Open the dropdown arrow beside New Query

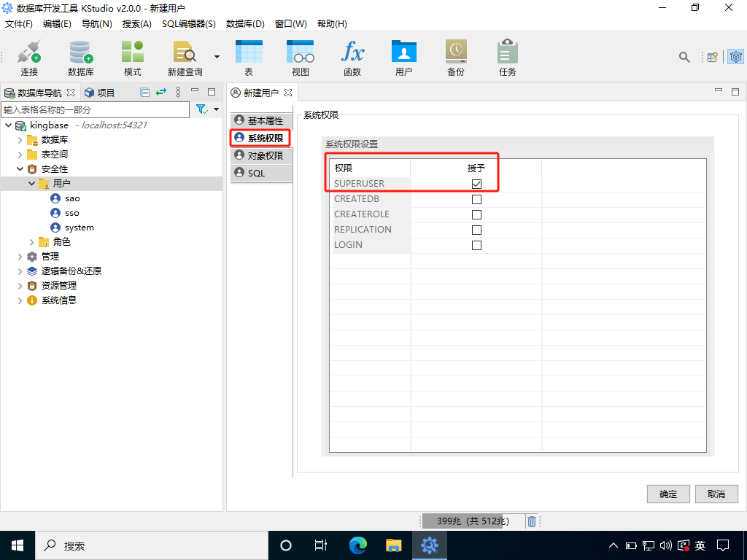[217, 57]
